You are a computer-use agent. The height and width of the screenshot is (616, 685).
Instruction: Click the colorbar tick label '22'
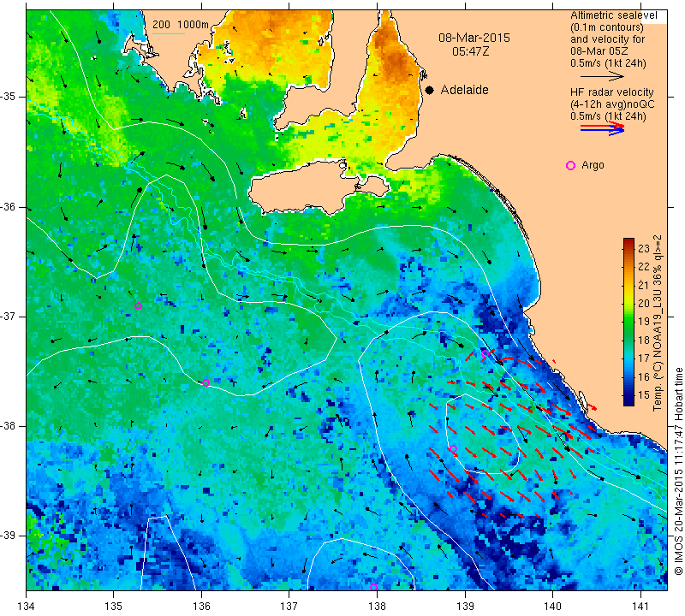[644, 267]
